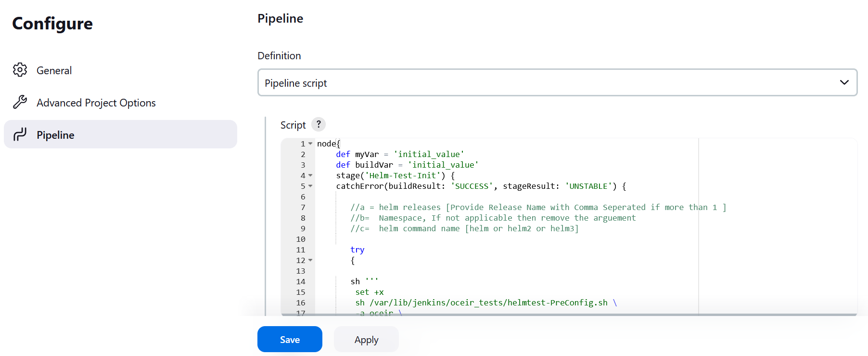Fold the catchError block at line 5
This screenshot has height=356, width=868.
pos(310,186)
